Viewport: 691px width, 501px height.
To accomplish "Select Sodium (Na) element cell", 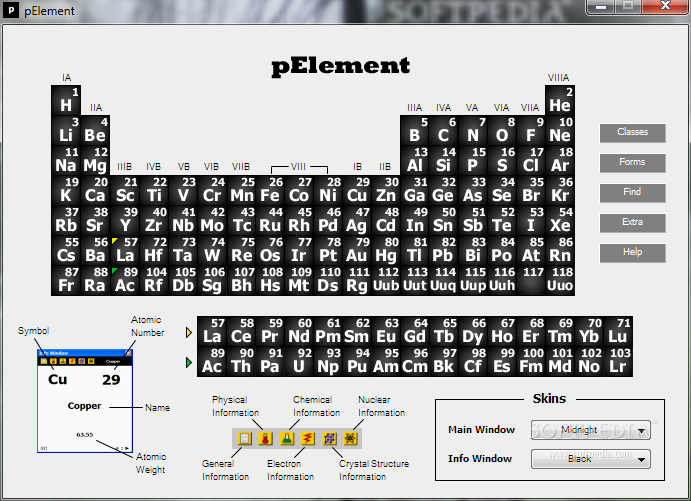I will click(x=66, y=160).
